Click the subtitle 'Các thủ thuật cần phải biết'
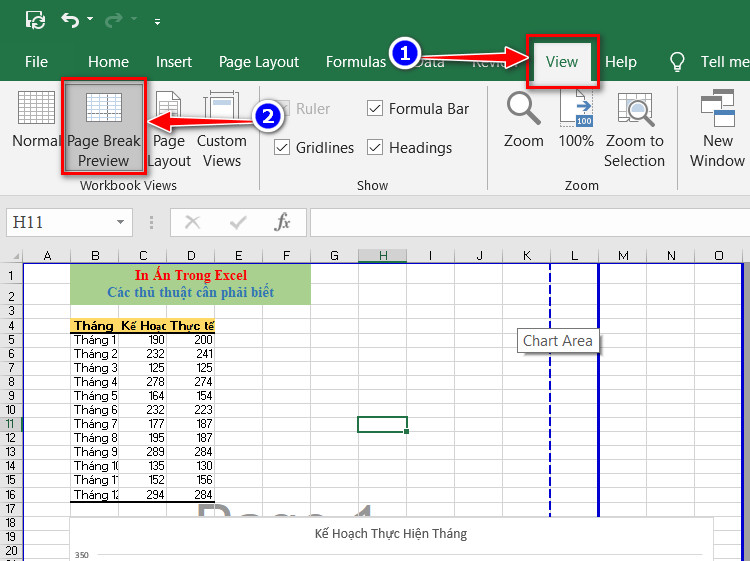This screenshot has width=750, height=561. pos(190,292)
